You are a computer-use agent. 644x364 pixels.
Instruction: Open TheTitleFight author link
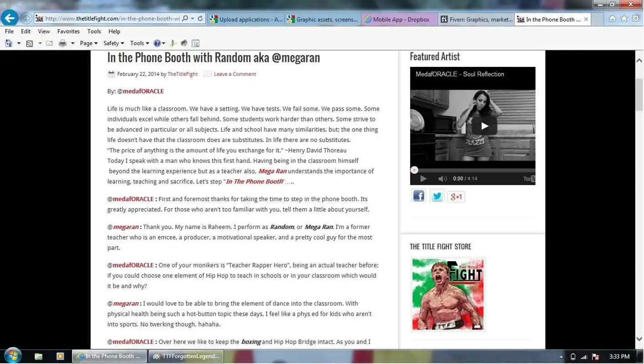pos(183,74)
